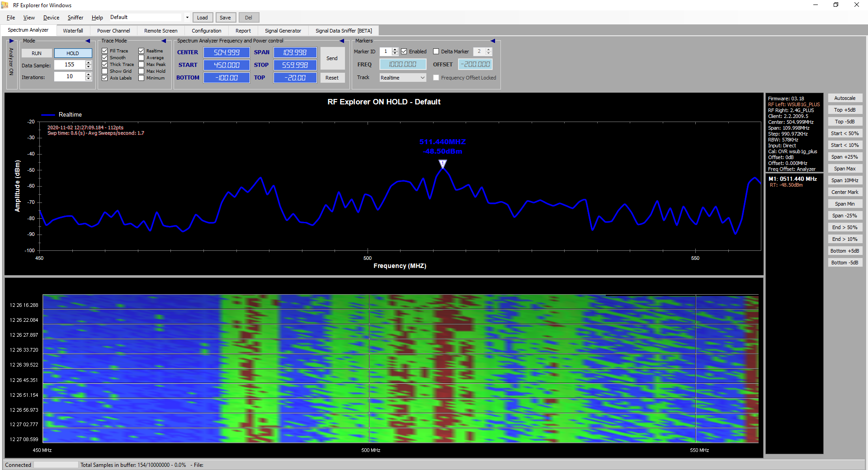Open the File menu
The height and width of the screenshot is (470, 868).
pyautogui.click(x=11, y=18)
